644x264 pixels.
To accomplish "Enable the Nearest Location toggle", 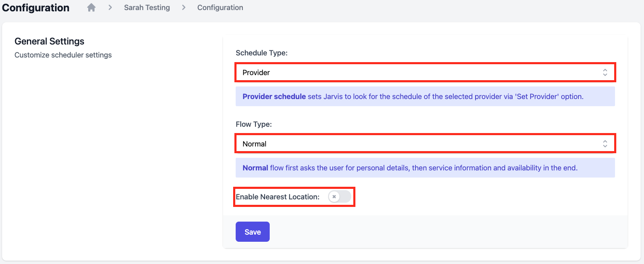I will click(339, 196).
